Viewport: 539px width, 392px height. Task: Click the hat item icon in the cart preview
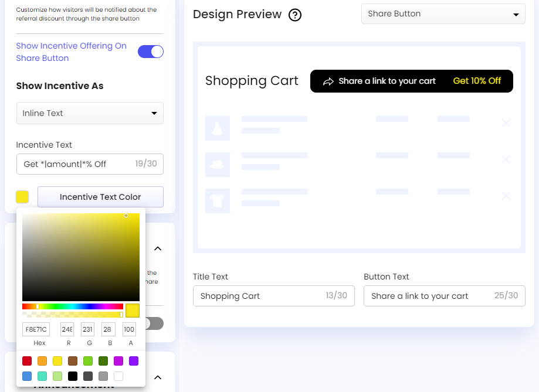219,165
